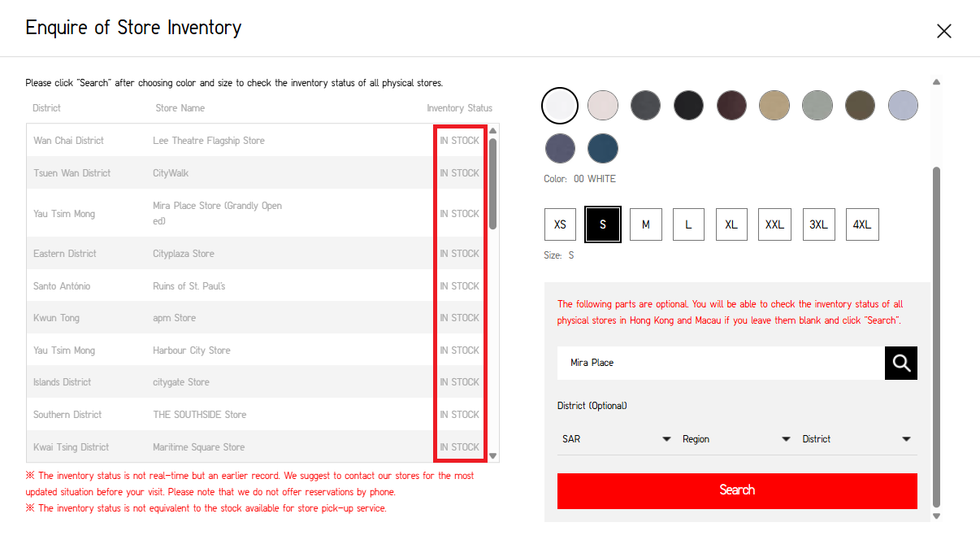This screenshot has width=980, height=540.
Task: Open the District dropdown selector
Action: [856, 439]
